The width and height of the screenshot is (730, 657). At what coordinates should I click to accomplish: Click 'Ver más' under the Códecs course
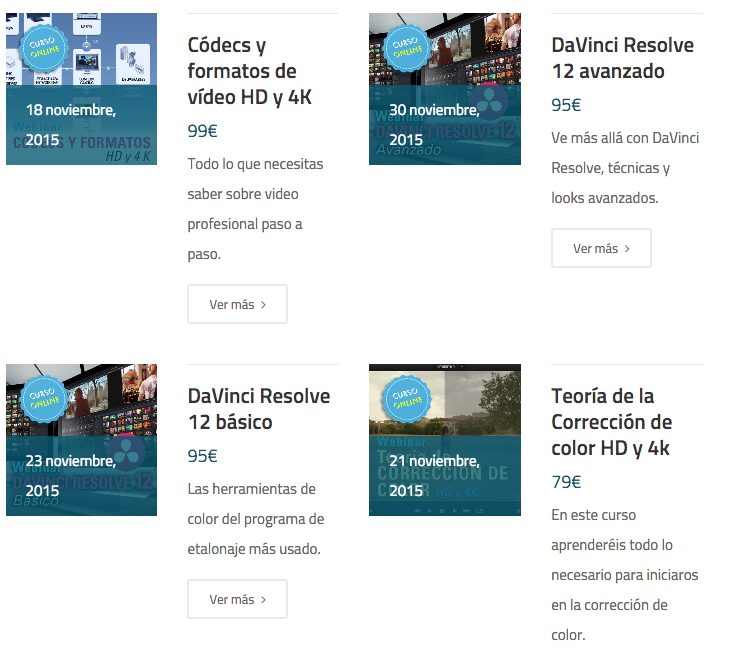(237, 304)
